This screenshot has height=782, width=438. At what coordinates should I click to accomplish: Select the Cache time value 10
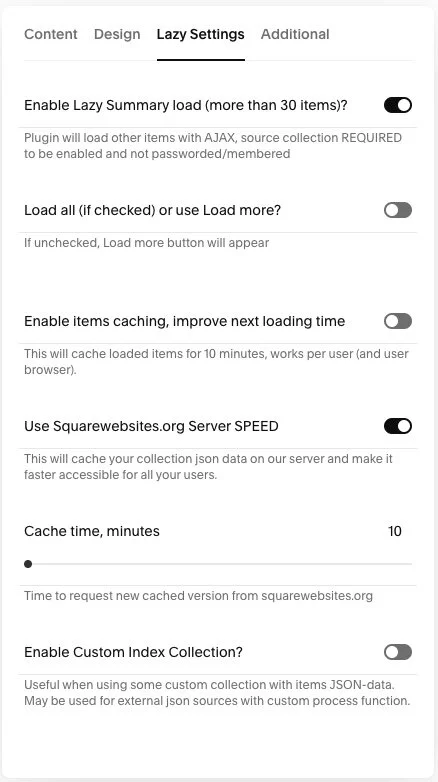click(x=395, y=531)
